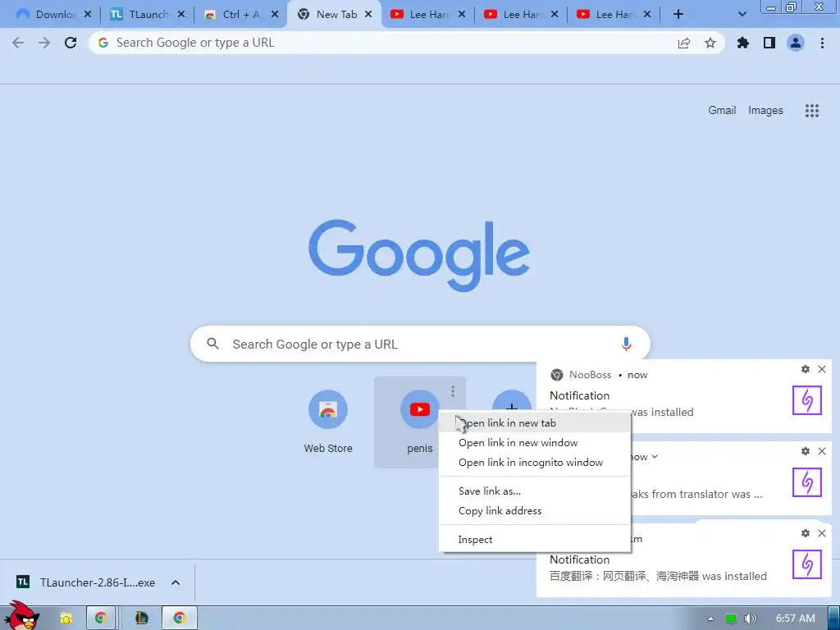Viewport: 840px width, 630px height.
Task: Choose Open link in incognito window
Action: click(534, 463)
